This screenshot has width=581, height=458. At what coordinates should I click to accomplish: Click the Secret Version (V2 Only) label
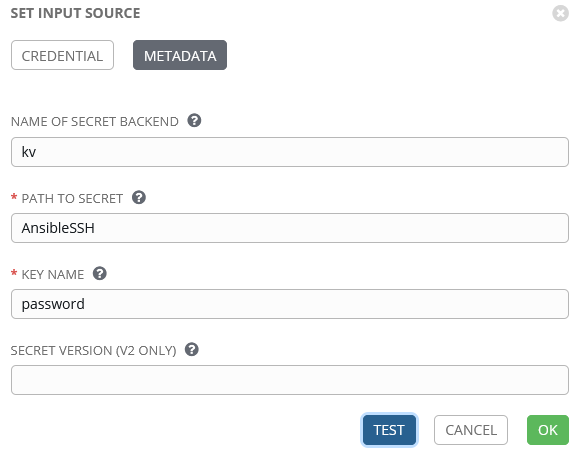(93, 351)
